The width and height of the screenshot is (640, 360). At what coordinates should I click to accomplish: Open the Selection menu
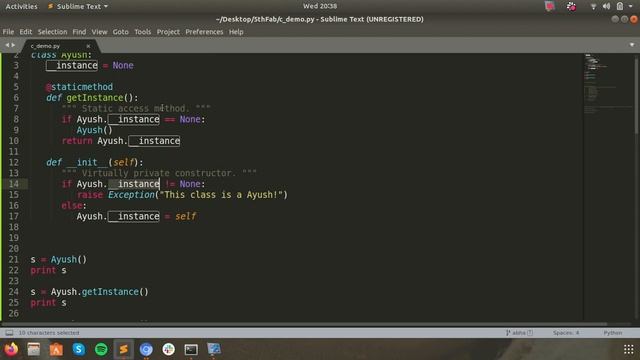(x=52, y=32)
